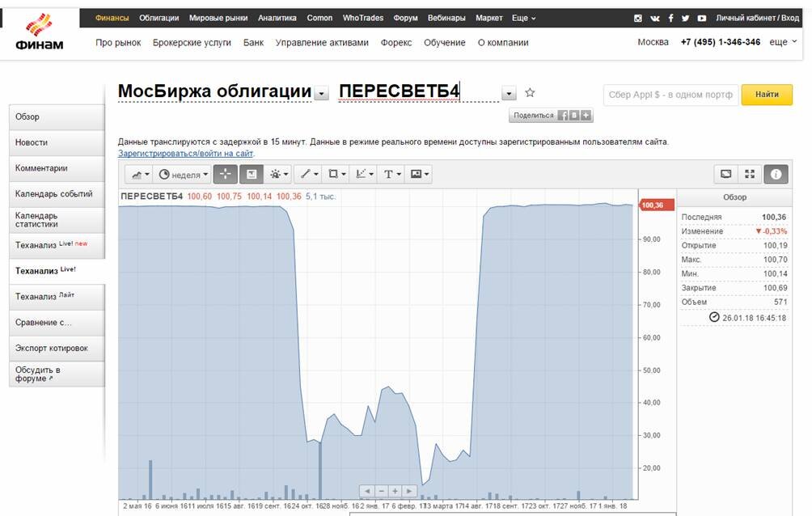Click the clock icon beside 26.01.18 timestamp
Image resolution: width=812 pixels, height=516 pixels.
click(x=714, y=317)
